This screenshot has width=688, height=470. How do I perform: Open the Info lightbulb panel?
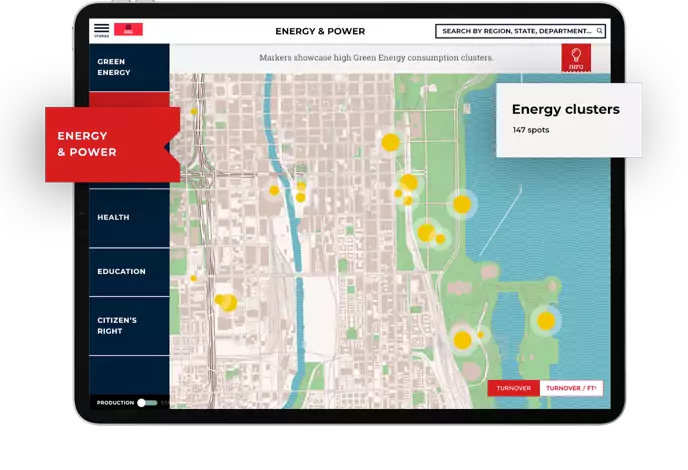[576, 58]
